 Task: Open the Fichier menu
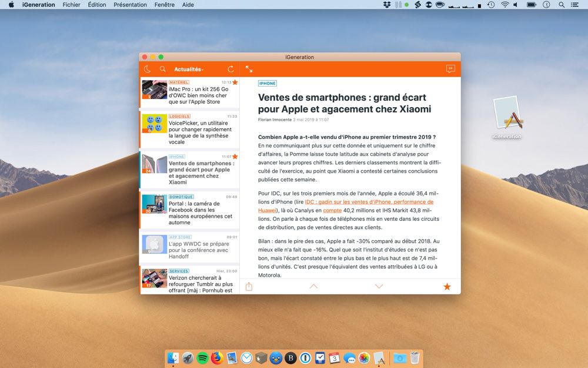tap(71, 5)
